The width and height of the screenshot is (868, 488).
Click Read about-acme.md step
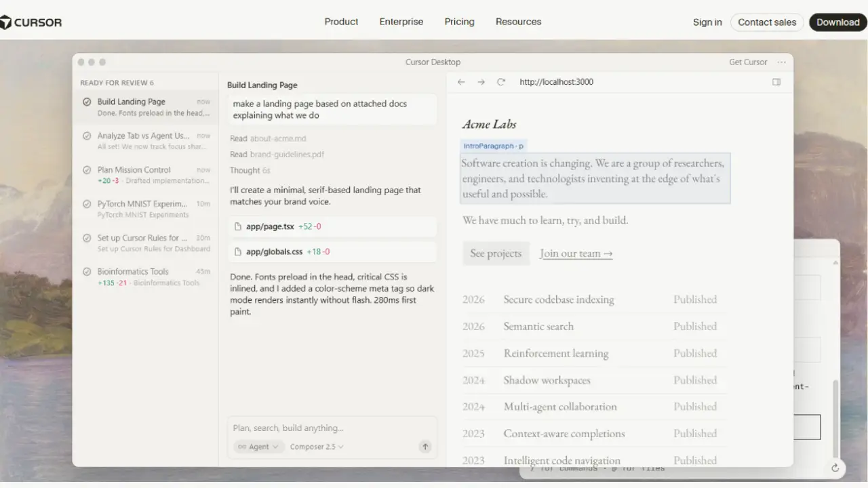point(268,139)
